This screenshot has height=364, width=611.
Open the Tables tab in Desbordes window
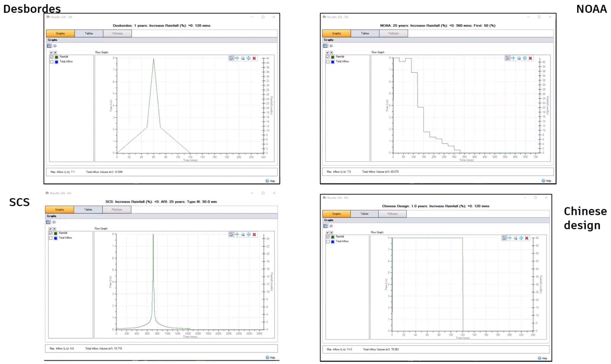tap(89, 33)
